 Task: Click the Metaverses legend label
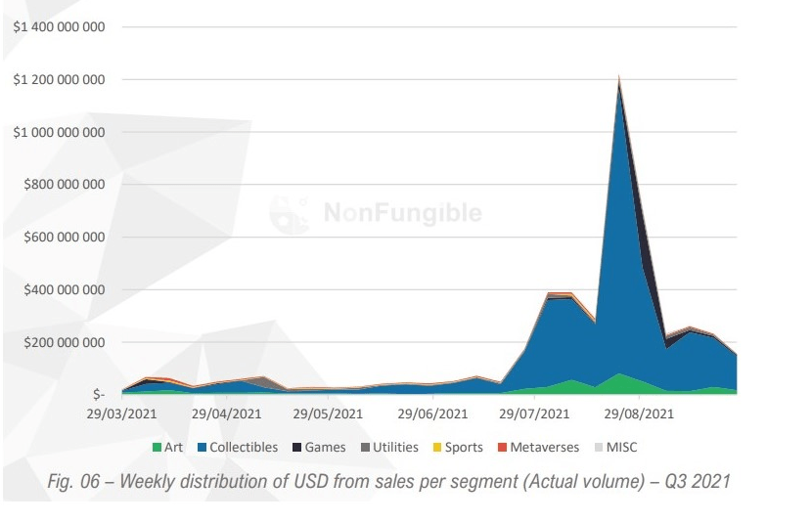click(542, 448)
